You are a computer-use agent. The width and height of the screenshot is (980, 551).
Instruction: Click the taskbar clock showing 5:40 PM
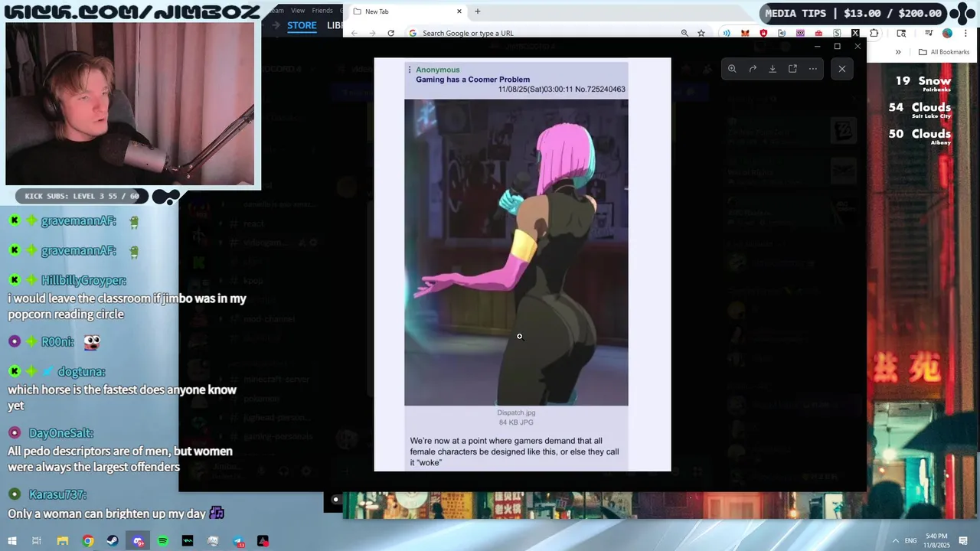(937, 540)
